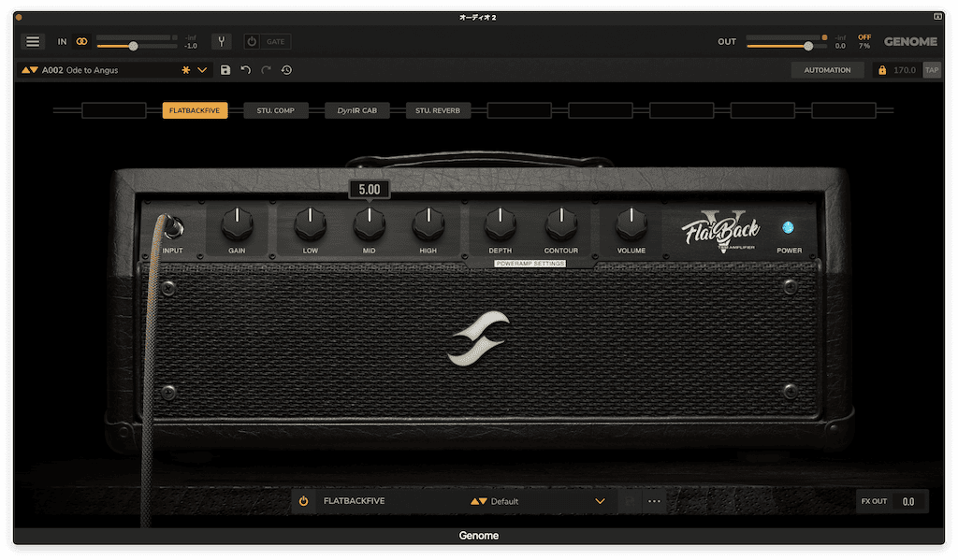
Task: Go to previous preset using A002 up arrow
Action: click(25, 70)
